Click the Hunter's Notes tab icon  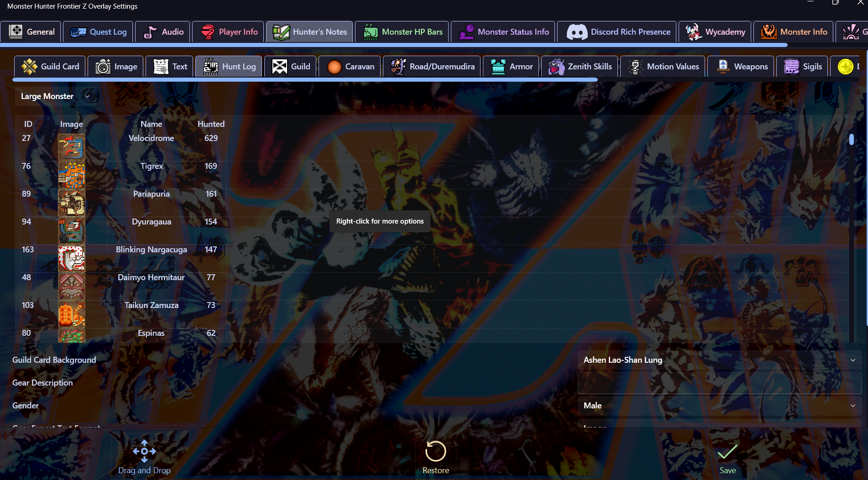tap(281, 32)
